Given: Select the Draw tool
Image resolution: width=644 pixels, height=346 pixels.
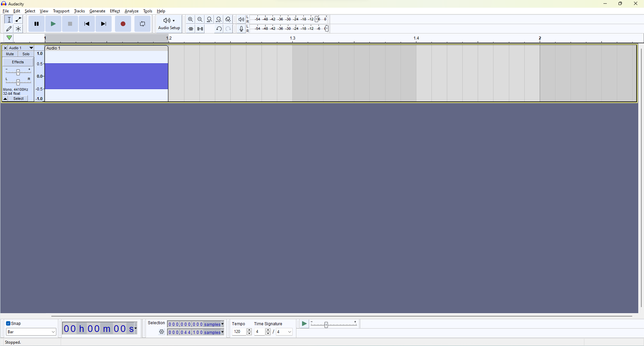Looking at the screenshot, I should [9, 28].
